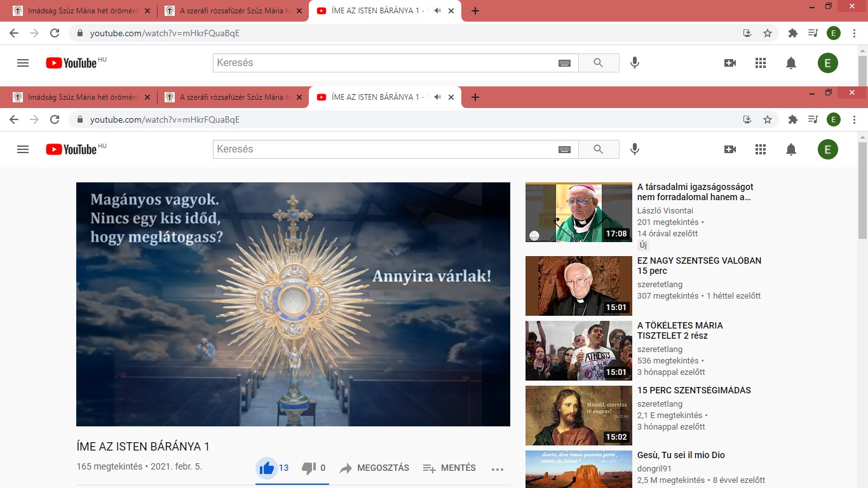
Task: Click the YouTube logo in the lower header
Action: point(72,149)
